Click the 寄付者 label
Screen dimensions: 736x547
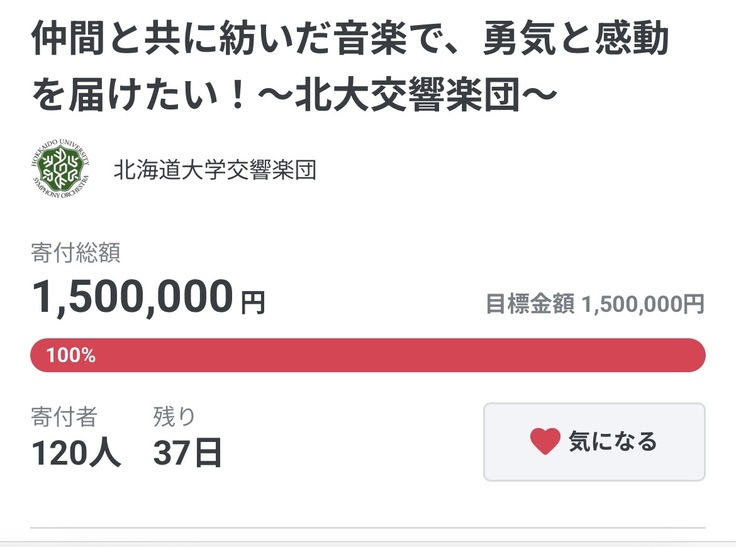pos(64,416)
